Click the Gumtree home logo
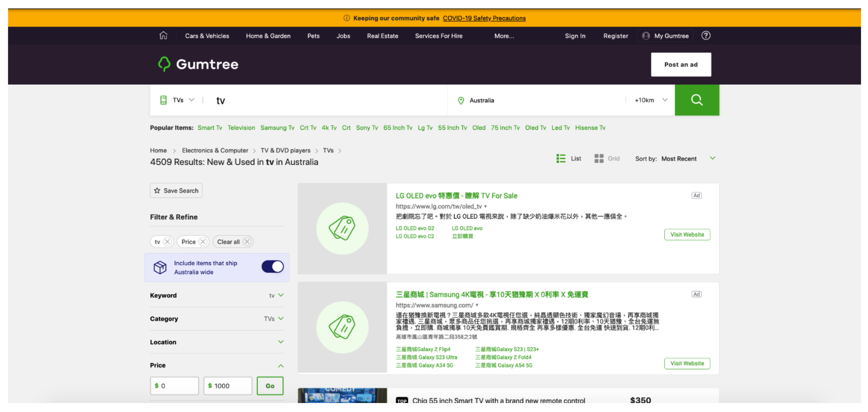The height and width of the screenshot is (412, 868). 197,64
